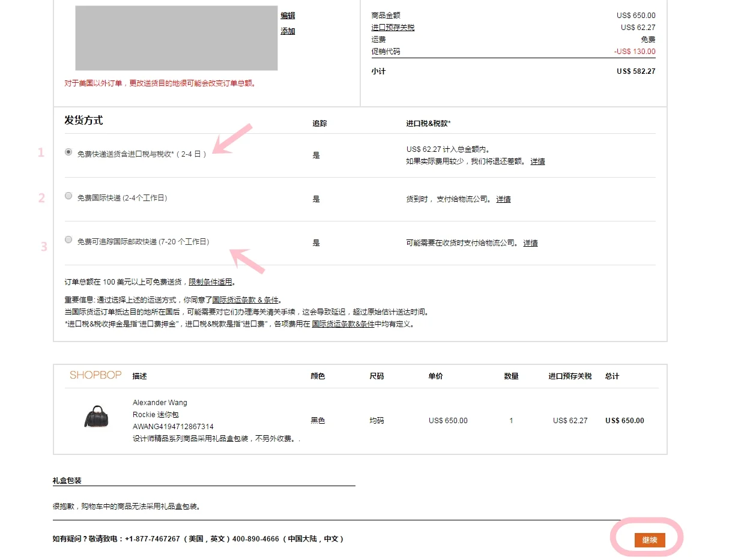Click the 进口税&税款* column header

[x=428, y=124]
